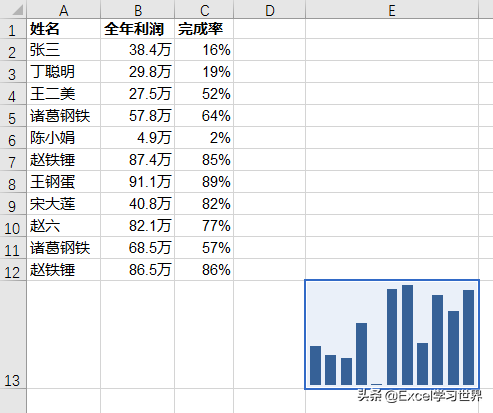Click the 86.5万 profit cell

[x=137, y=270]
